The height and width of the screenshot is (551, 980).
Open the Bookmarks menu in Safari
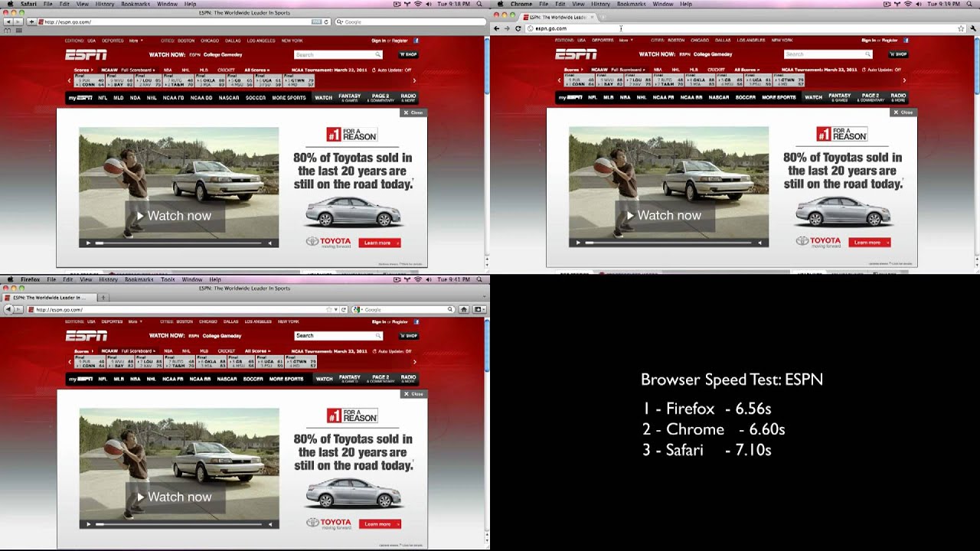137,4
